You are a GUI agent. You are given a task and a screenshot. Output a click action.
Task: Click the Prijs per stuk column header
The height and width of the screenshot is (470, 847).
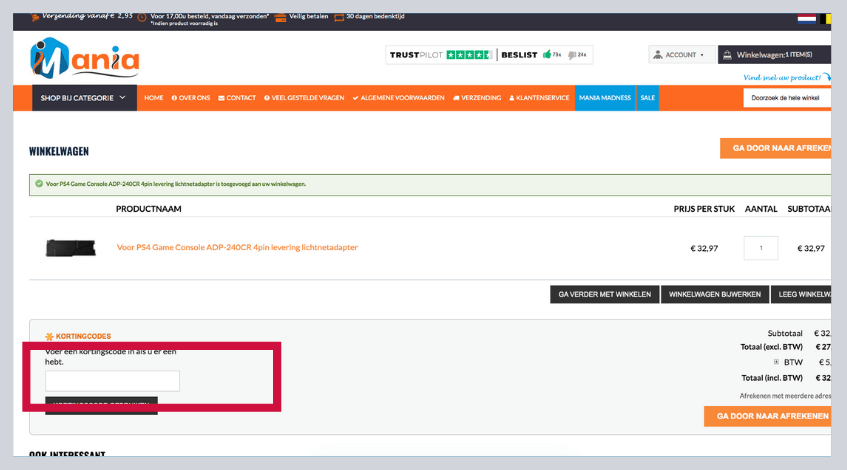[704, 209]
